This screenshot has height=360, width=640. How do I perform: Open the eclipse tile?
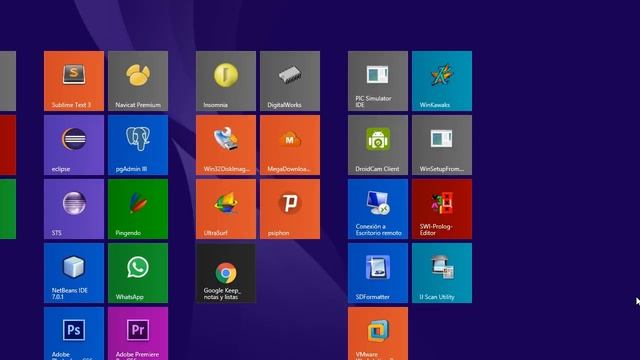pos(74,145)
